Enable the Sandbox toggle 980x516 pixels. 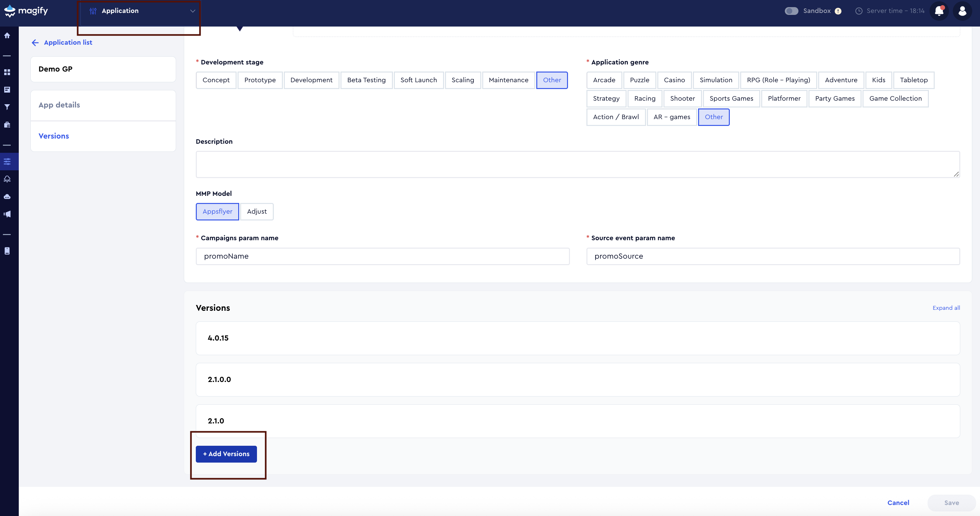(x=792, y=11)
